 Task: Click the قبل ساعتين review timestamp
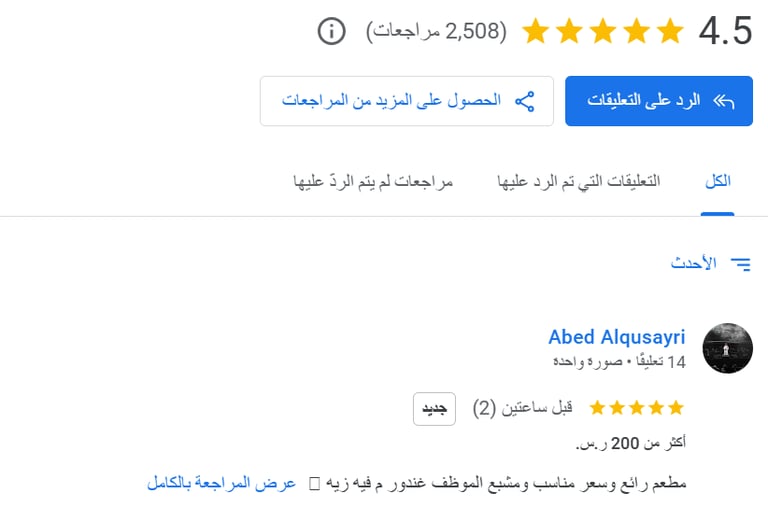pos(537,408)
